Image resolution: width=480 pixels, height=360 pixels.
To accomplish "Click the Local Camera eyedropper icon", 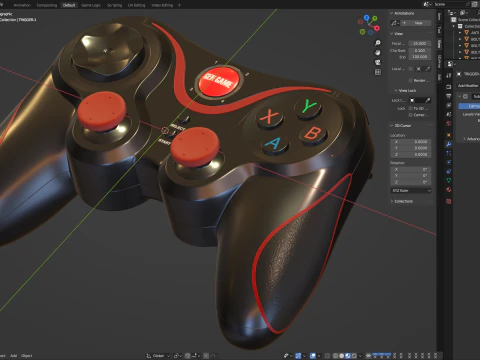I will [428, 69].
